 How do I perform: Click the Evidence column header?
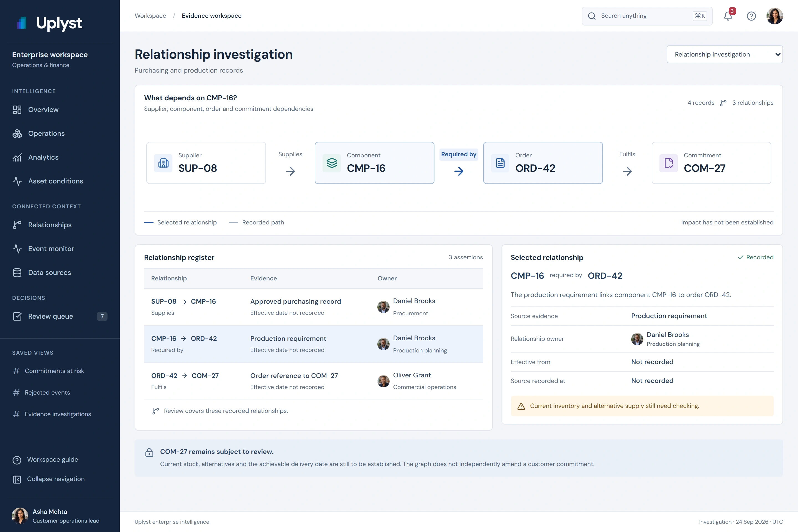[264, 278]
